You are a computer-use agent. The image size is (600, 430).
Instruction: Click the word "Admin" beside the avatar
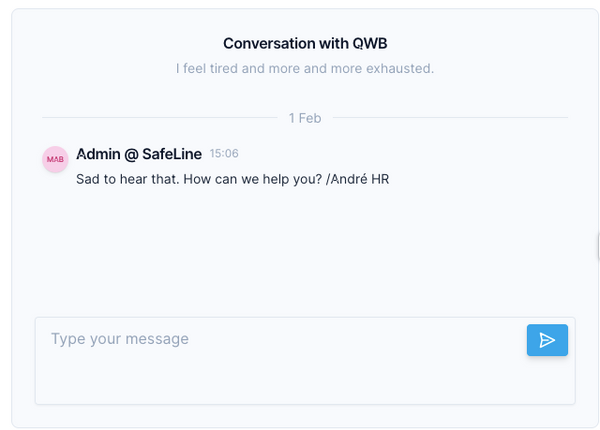pos(98,154)
